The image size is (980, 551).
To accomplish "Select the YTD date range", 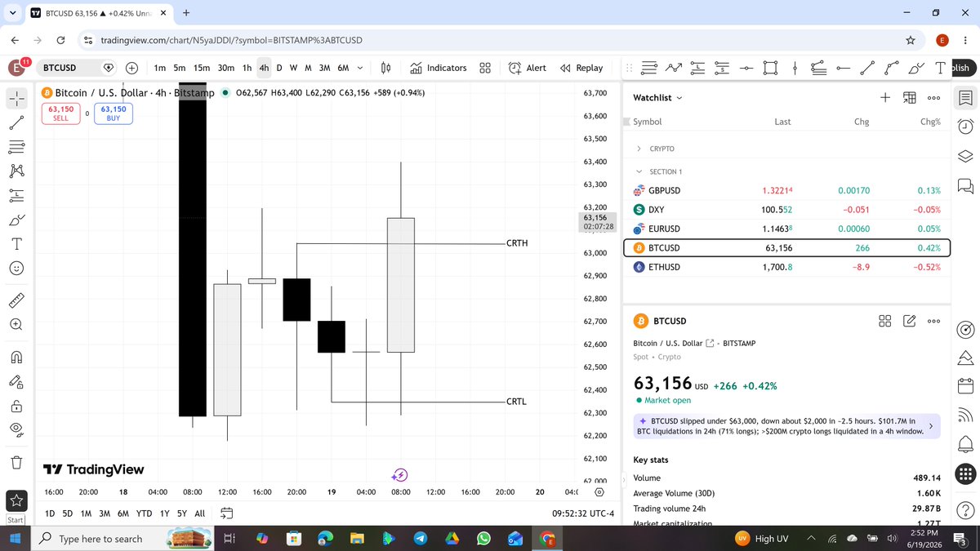I will [144, 513].
